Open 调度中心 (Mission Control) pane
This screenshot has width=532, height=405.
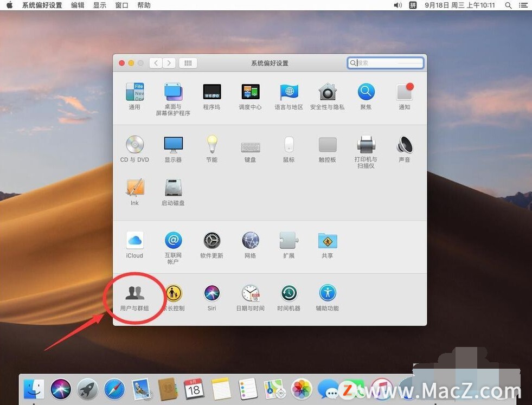[251, 96]
